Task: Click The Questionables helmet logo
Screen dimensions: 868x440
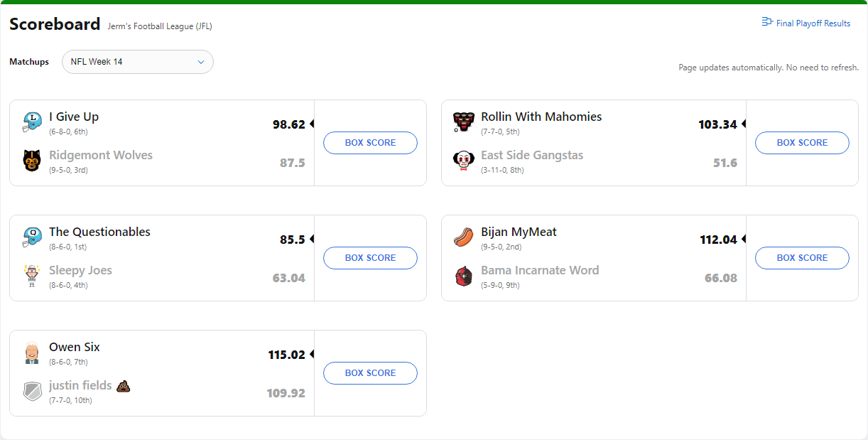Action: tap(32, 237)
